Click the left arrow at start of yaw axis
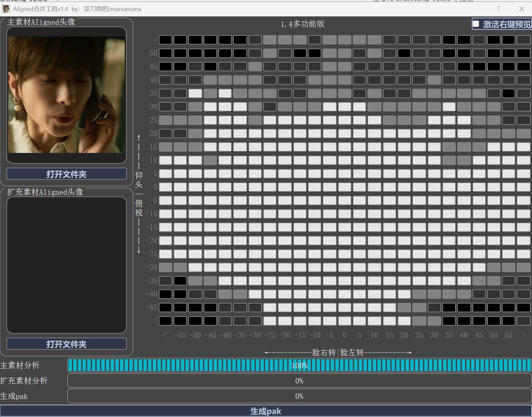532x417 pixels. pyautogui.click(x=166, y=335)
